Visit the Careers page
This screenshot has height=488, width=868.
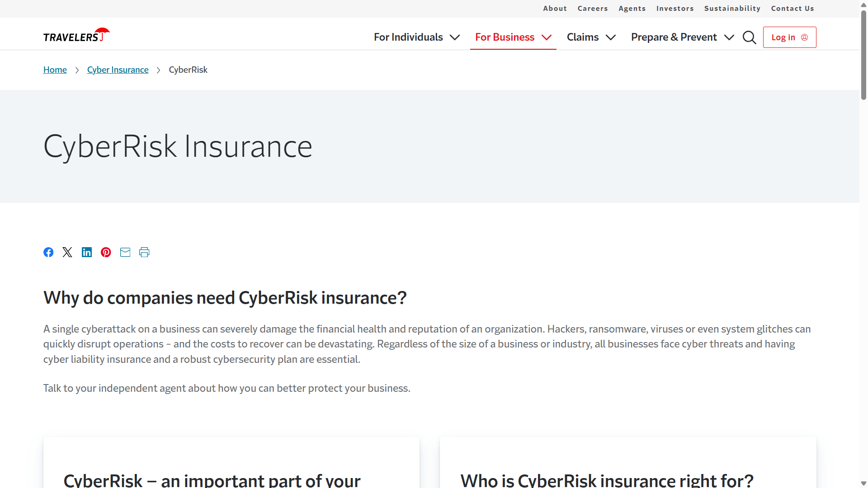pos(593,9)
